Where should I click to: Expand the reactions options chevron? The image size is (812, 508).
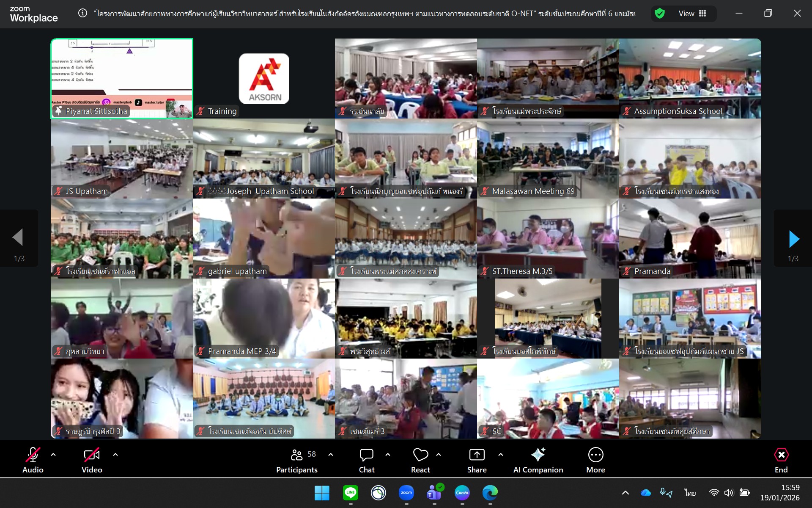click(x=439, y=455)
